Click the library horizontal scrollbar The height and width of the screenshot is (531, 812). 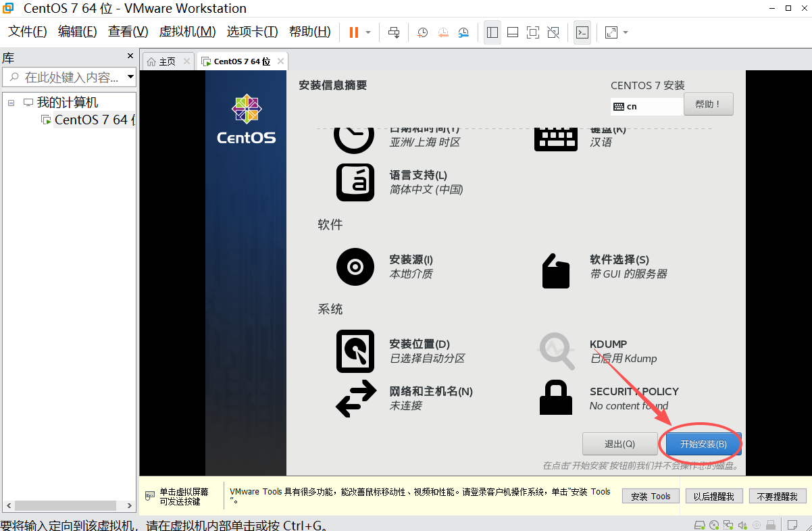[x=66, y=505]
